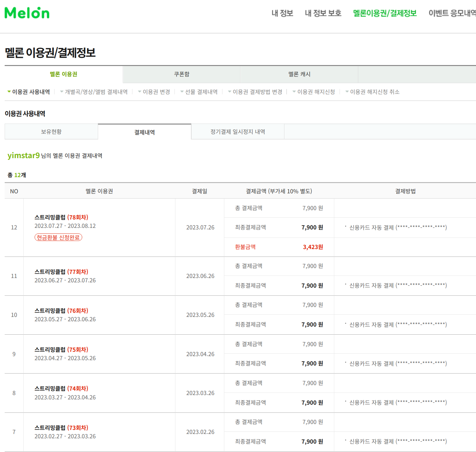
Task: Open 내 정보 menu
Action: click(x=282, y=13)
